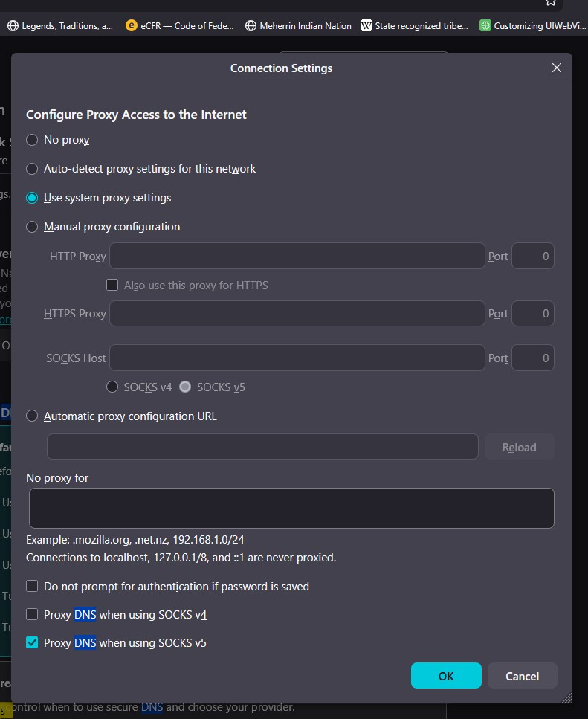
Task: Select Manual proxy configuration
Action: (32, 227)
